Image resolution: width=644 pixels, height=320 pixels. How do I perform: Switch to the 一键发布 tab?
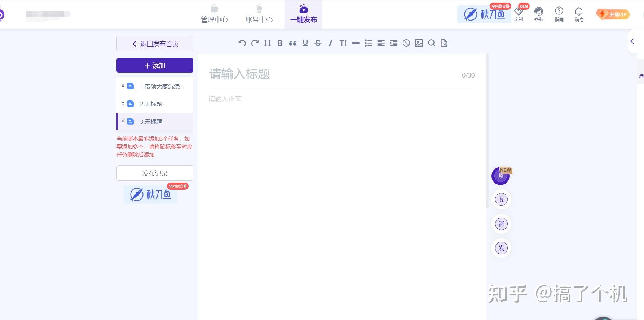(304, 14)
